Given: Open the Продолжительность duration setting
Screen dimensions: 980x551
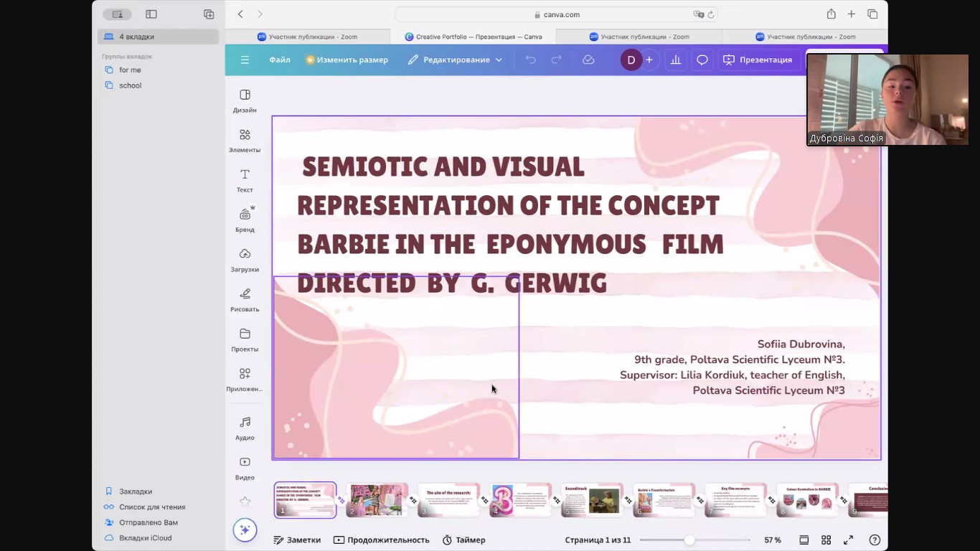Looking at the screenshot, I should [x=381, y=540].
